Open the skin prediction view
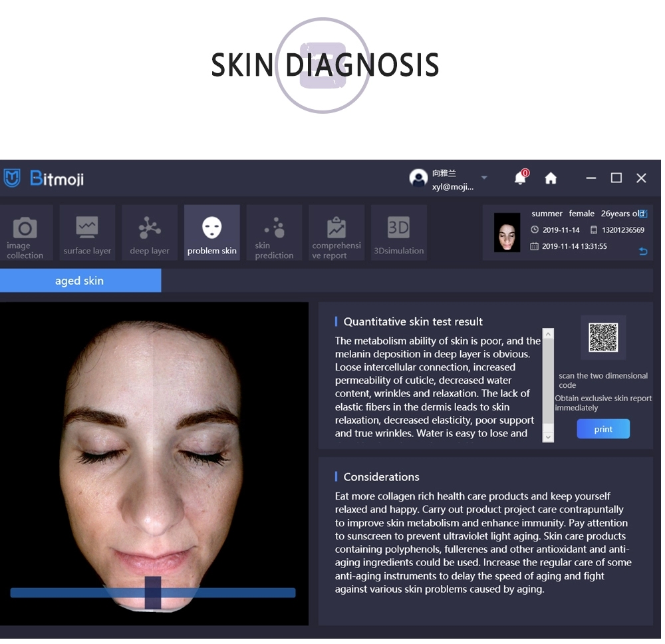 click(274, 232)
